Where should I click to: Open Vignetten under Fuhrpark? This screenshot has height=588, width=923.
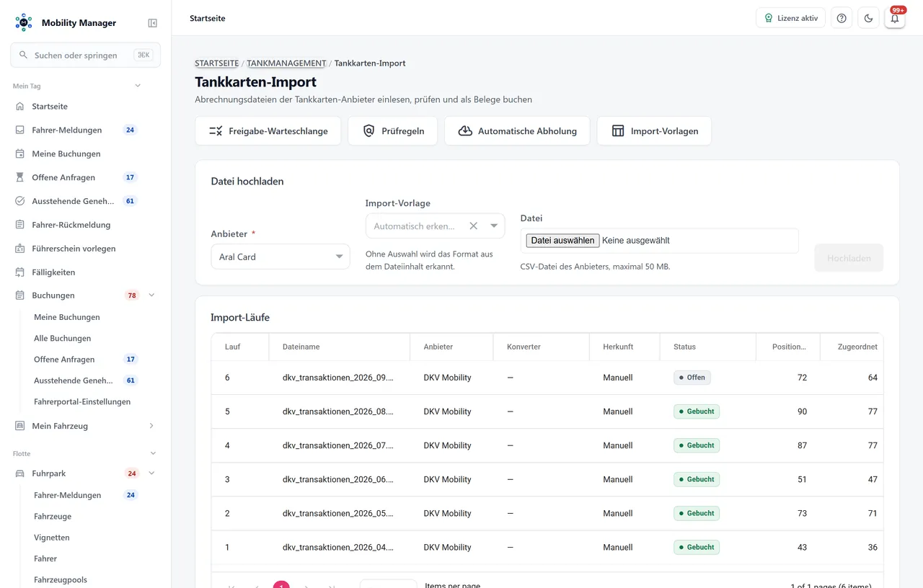click(x=52, y=538)
